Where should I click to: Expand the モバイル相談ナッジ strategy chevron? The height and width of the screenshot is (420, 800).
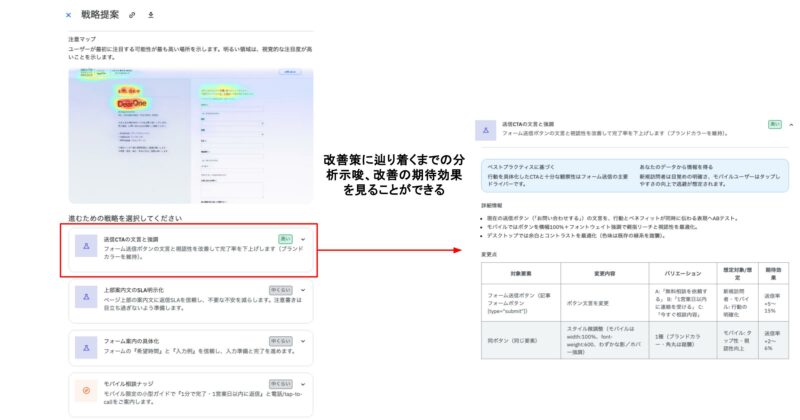pos(303,385)
